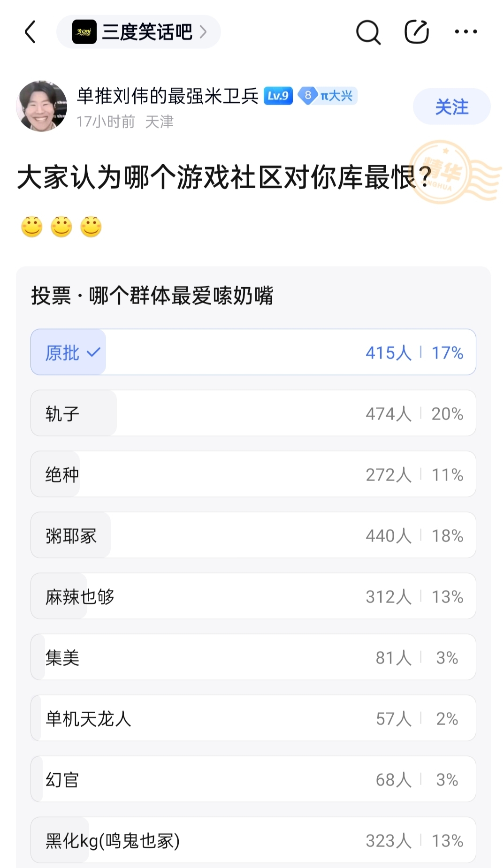
Task: Tap the back arrow icon
Action: [x=30, y=32]
